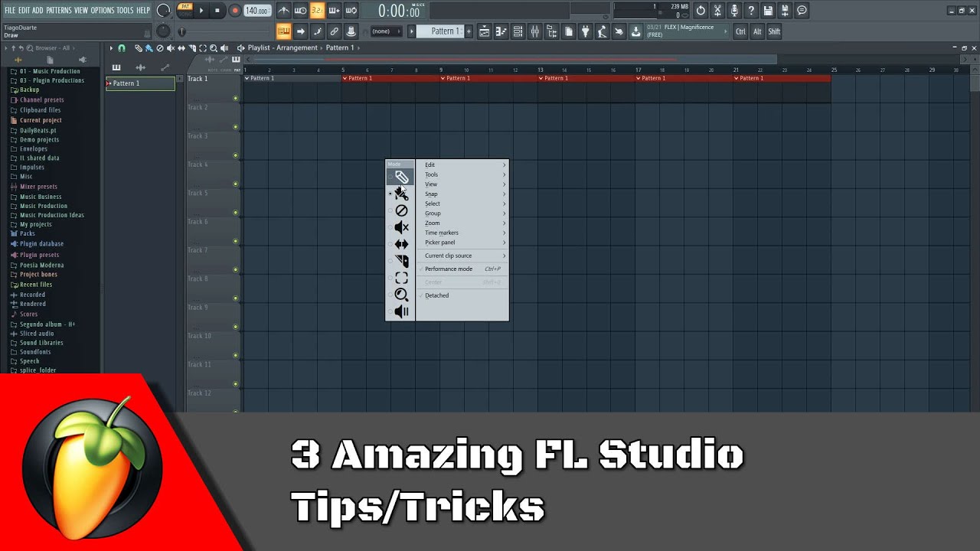Adjust the tempo field showing 140.000
The image size is (980, 551).
257,11
